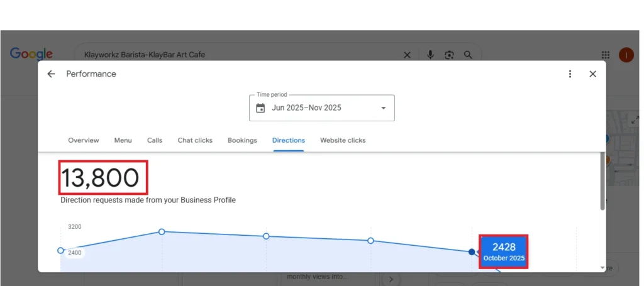Clear the Google search box text

[x=407, y=55]
